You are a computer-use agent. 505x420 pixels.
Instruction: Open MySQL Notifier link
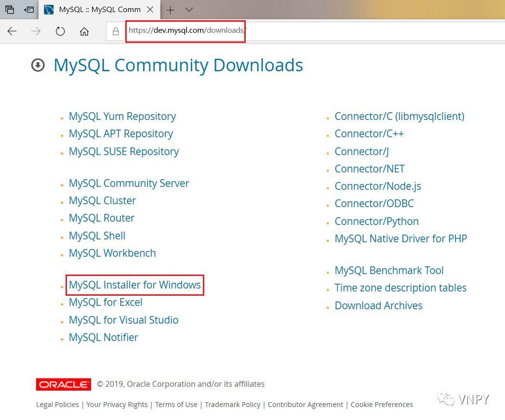pyautogui.click(x=104, y=337)
